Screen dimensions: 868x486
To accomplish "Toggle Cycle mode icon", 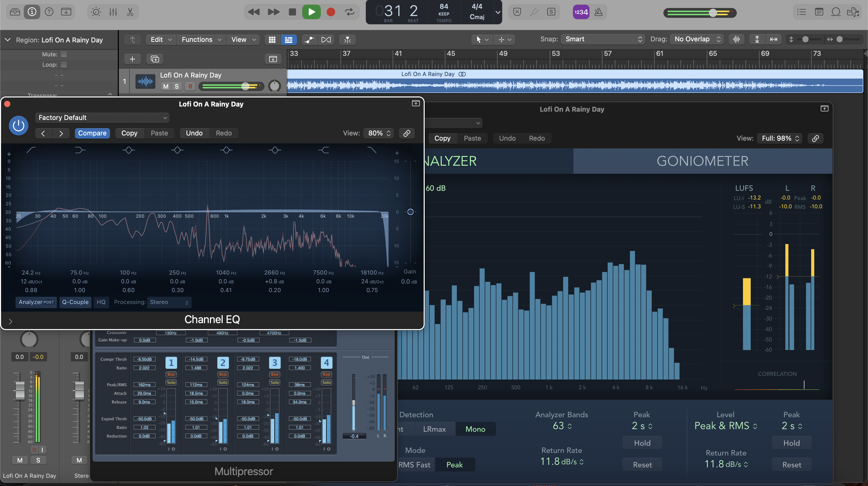I will point(350,12).
